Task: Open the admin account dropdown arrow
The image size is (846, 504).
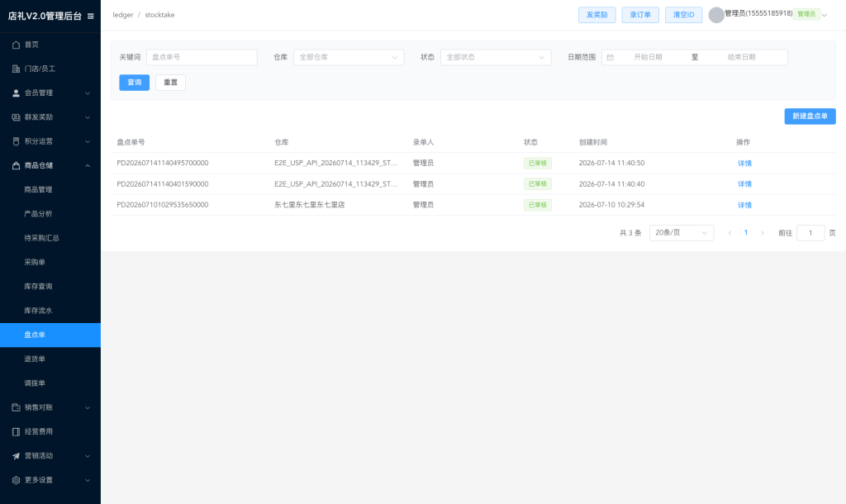Action: (825, 15)
